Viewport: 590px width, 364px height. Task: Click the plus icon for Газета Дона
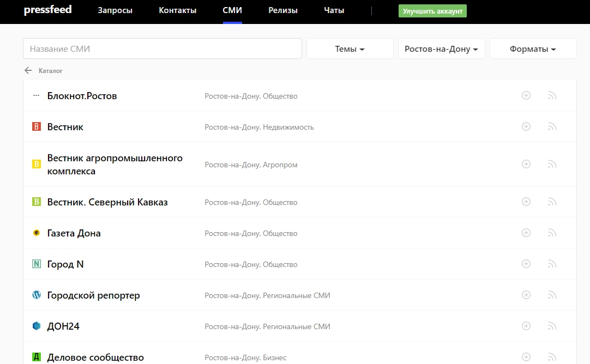pos(526,233)
